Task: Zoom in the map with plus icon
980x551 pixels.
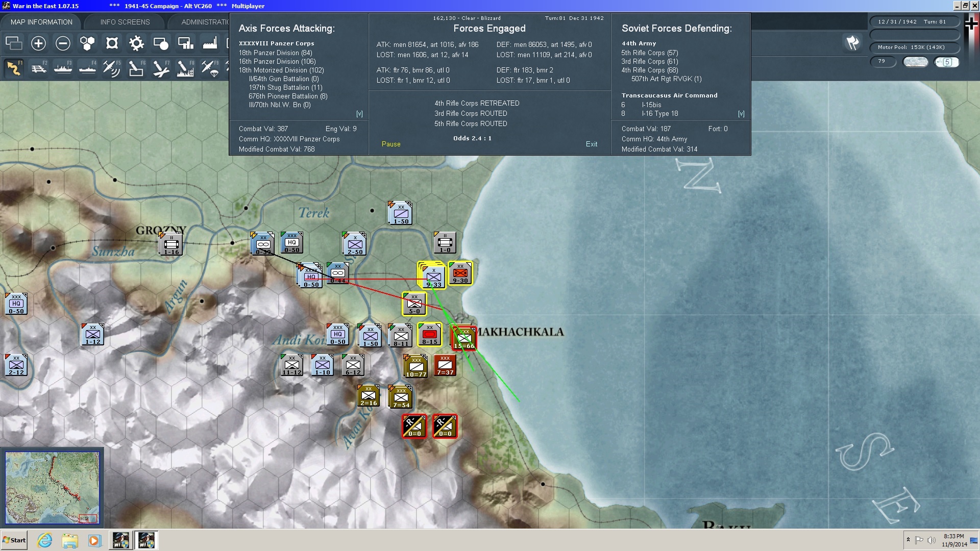Action: click(38, 43)
